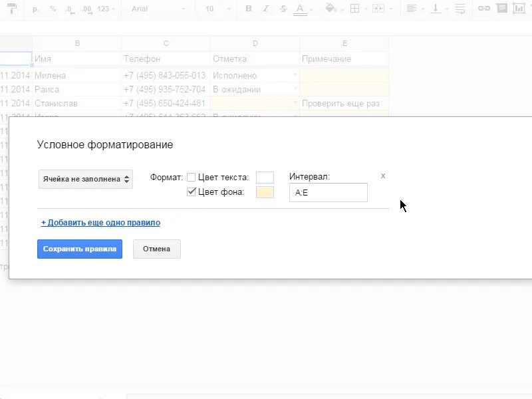Open the cell borders tool
532x399 pixels.
click(354, 9)
